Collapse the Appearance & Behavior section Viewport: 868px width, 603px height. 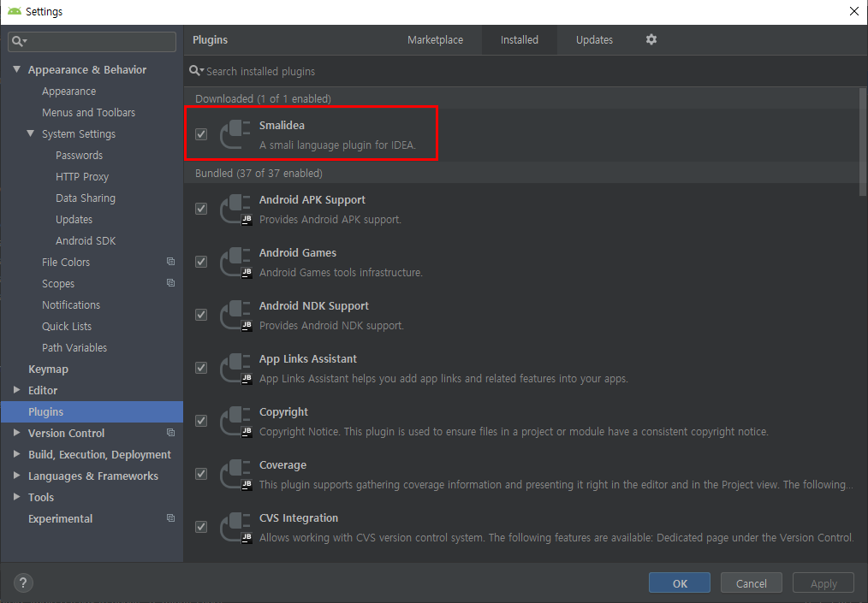tap(16, 69)
